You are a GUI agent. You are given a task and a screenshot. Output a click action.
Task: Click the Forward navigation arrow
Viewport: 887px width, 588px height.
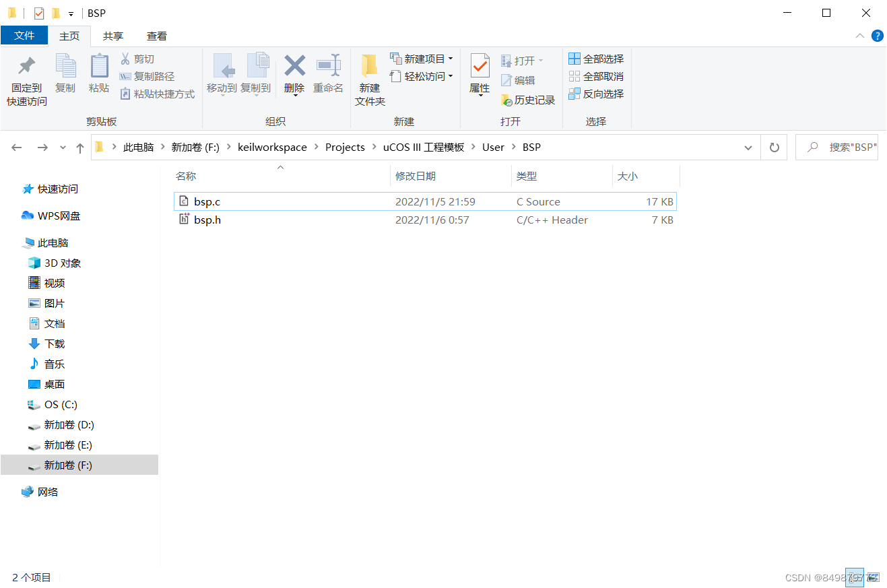point(42,148)
